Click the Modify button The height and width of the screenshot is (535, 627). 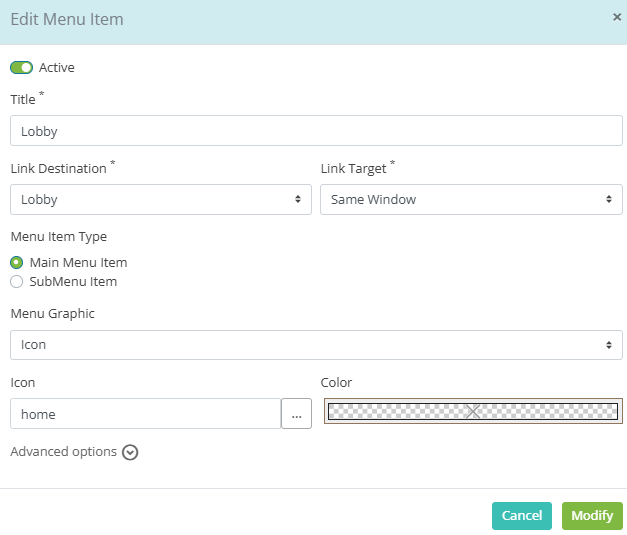pos(592,516)
